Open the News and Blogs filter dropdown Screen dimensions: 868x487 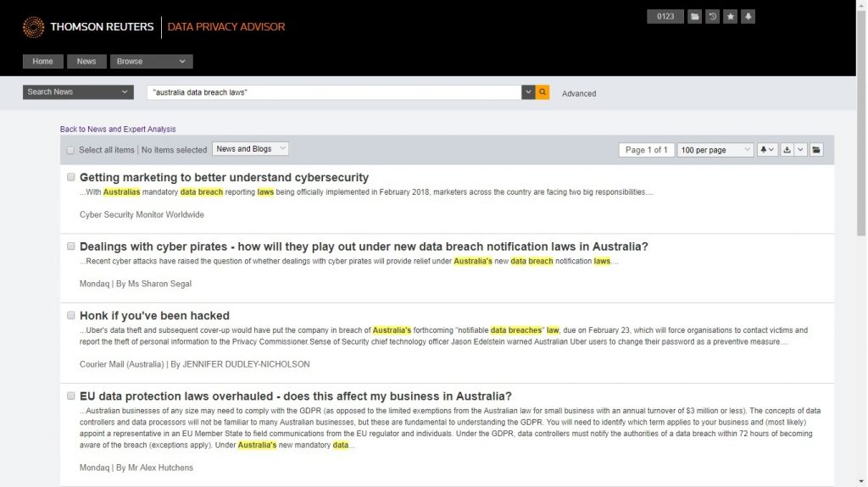click(250, 149)
